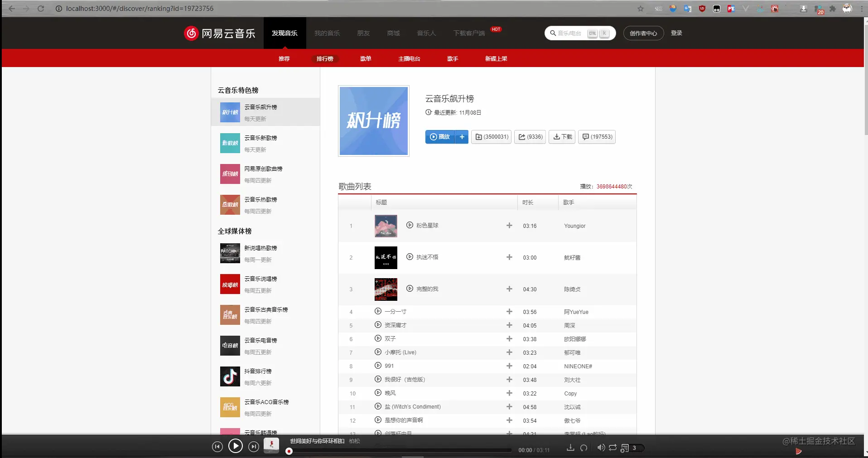The height and width of the screenshot is (458, 868).
Task: Click the play button in the bottom player
Action: pyautogui.click(x=236, y=446)
